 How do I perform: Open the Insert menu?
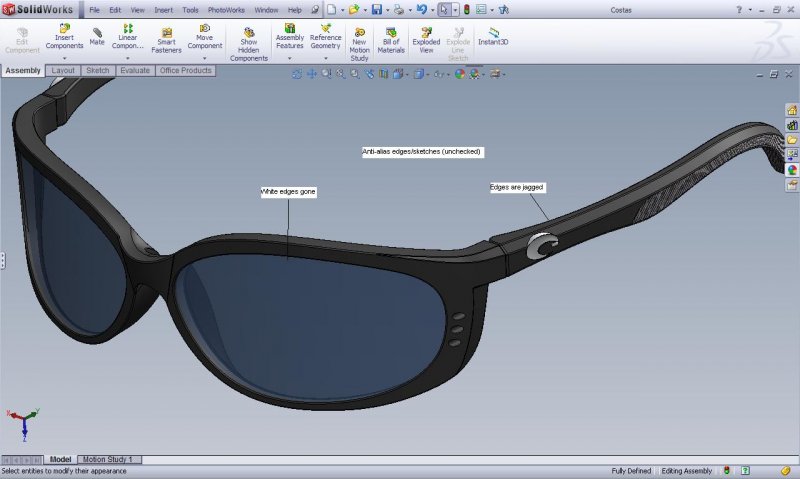point(163,10)
